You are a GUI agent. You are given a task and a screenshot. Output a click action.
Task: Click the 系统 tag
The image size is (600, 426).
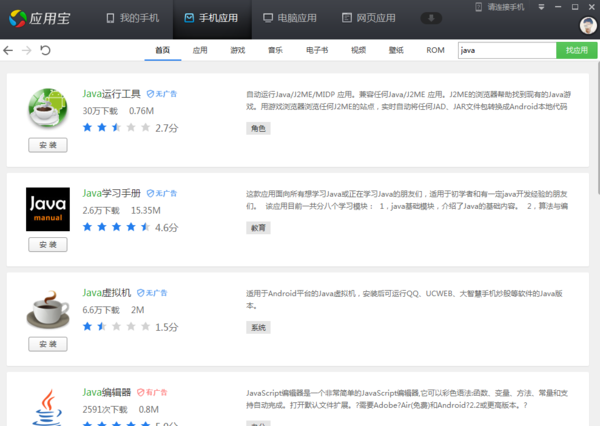(x=258, y=327)
